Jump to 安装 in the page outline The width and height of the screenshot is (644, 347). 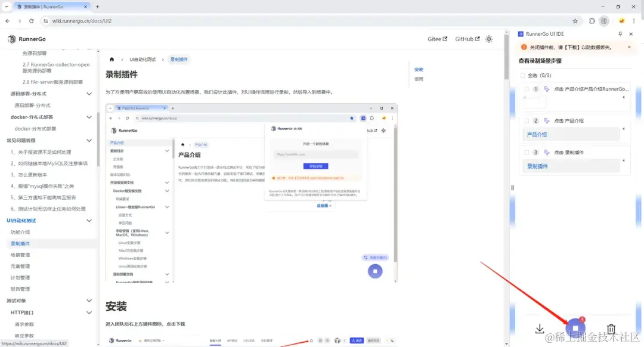coord(419,69)
